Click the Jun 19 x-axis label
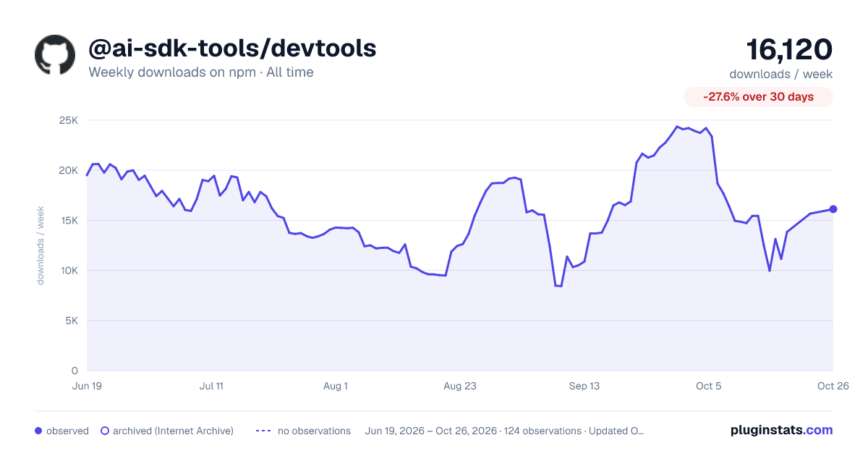868x456 pixels. pyautogui.click(x=87, y=386)
